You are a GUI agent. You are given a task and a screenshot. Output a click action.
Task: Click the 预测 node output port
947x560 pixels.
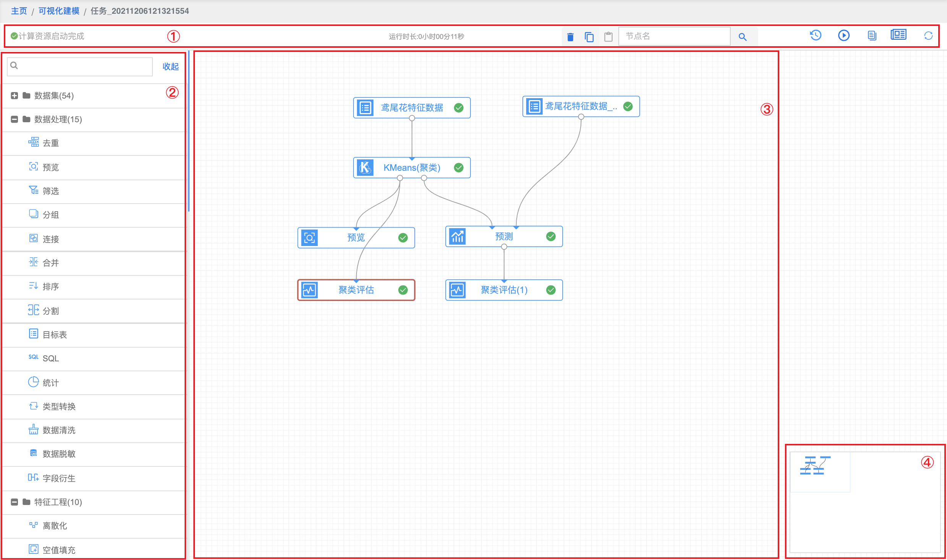(504, 247)
